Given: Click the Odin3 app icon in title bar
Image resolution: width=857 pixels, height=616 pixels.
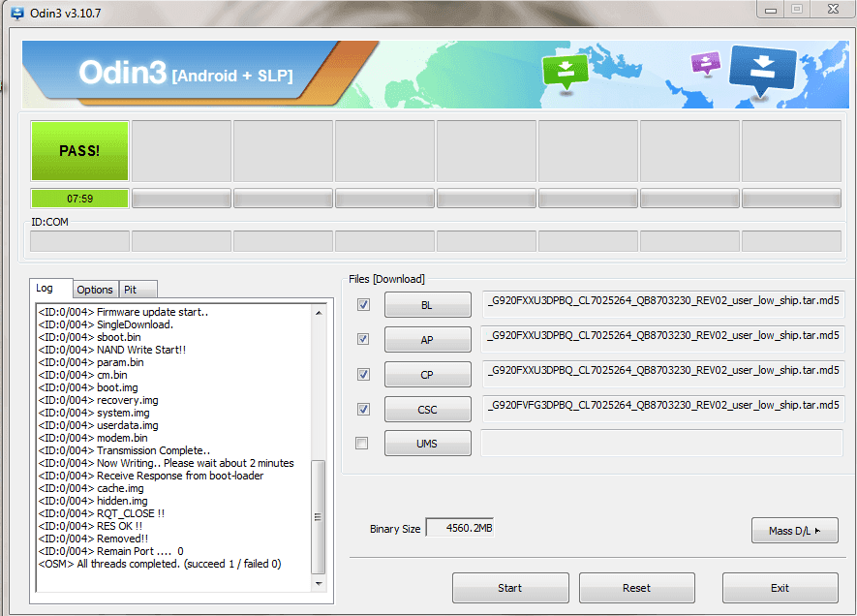Looking at the screenshot, I should pyautogui.click(x=16, y=14).
